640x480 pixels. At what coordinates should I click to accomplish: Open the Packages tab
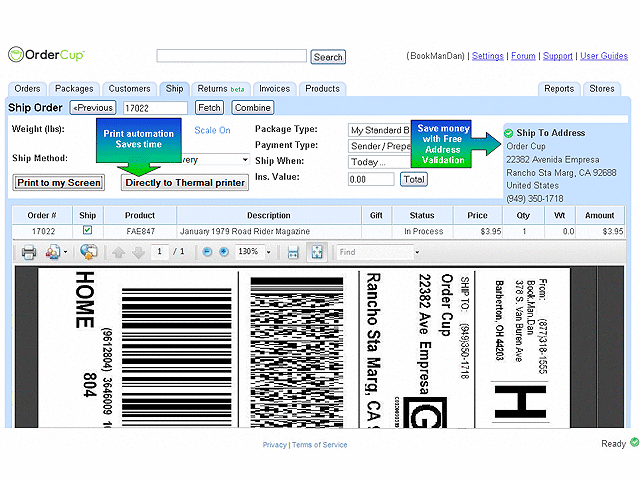(x=74, y=89)
